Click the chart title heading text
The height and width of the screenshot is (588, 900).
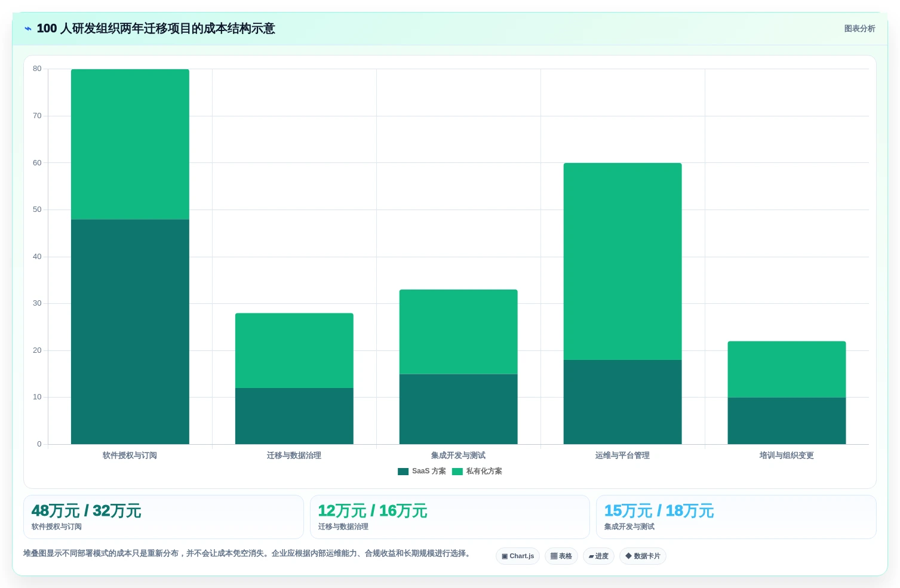pyautogui.click(x=156, y=29)
